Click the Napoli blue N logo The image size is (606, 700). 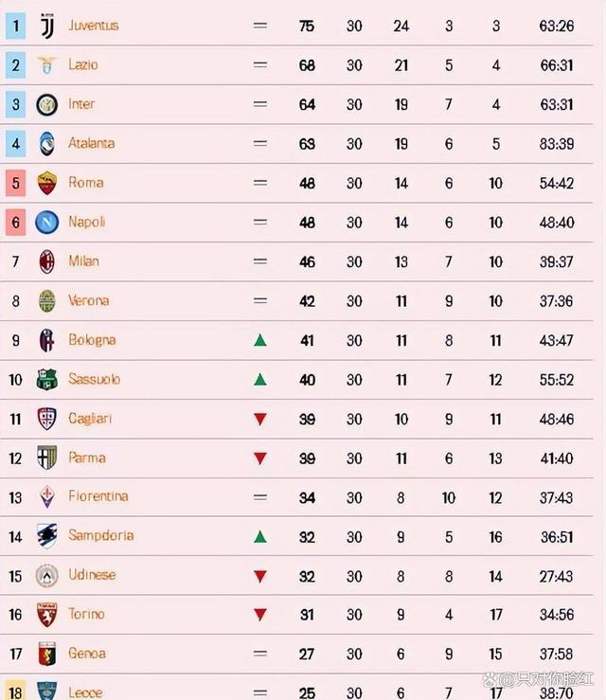click(x=46, y=223)
